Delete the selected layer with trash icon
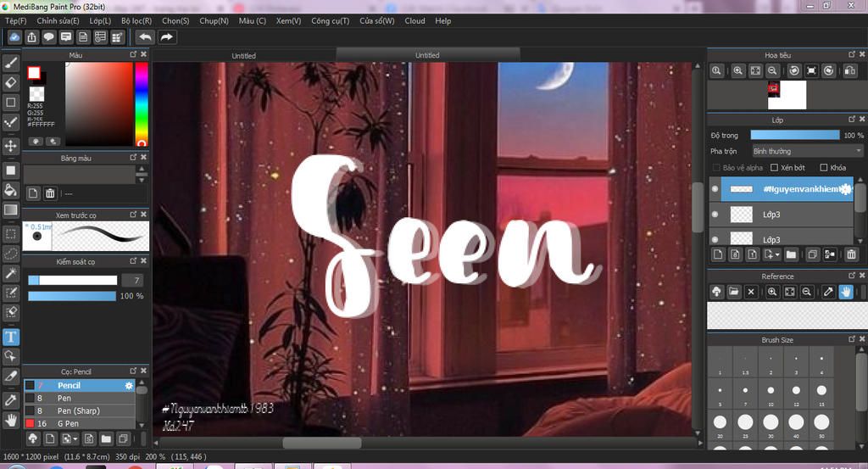The image size is (868, 469). (x=851, y=254)
